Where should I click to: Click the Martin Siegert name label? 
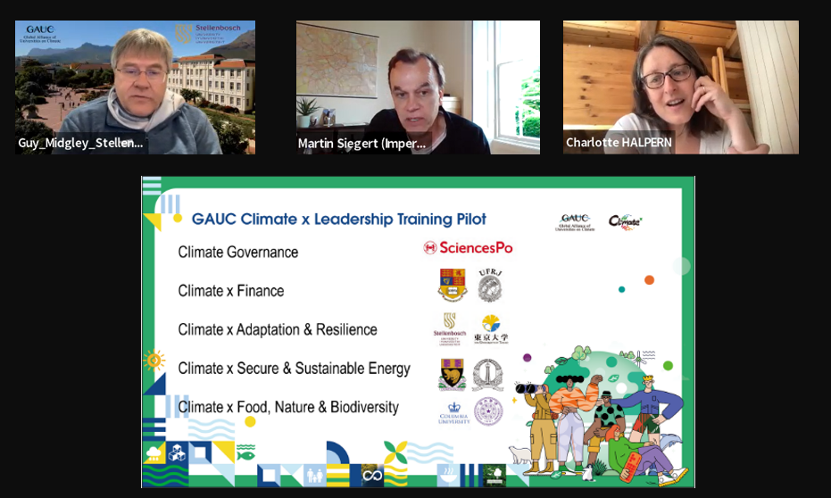362,143
